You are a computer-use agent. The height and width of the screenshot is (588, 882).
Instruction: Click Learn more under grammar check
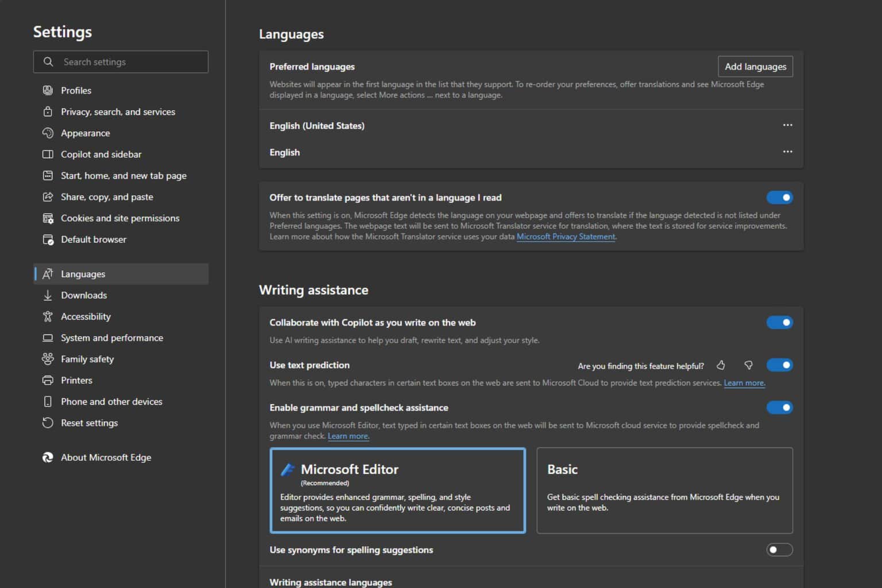(x=348, y=436)
